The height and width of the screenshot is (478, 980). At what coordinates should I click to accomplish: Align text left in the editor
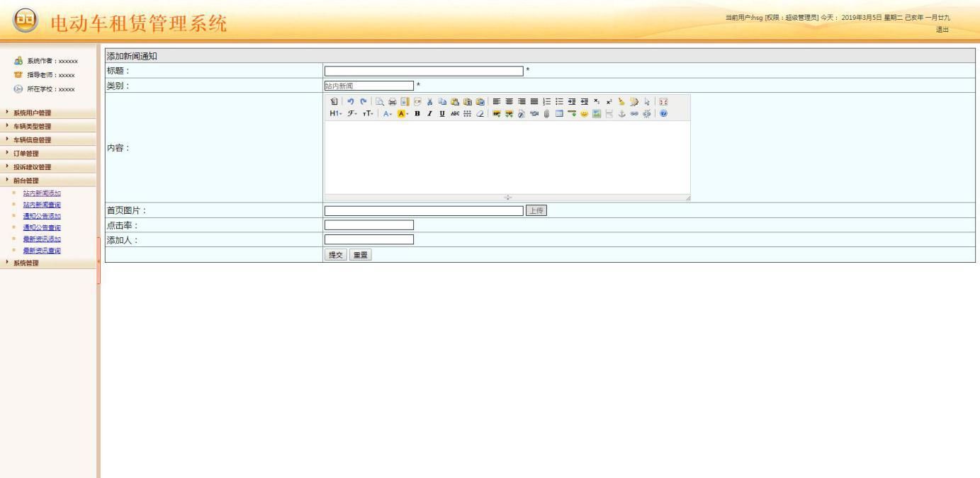(x=497, y=101)
